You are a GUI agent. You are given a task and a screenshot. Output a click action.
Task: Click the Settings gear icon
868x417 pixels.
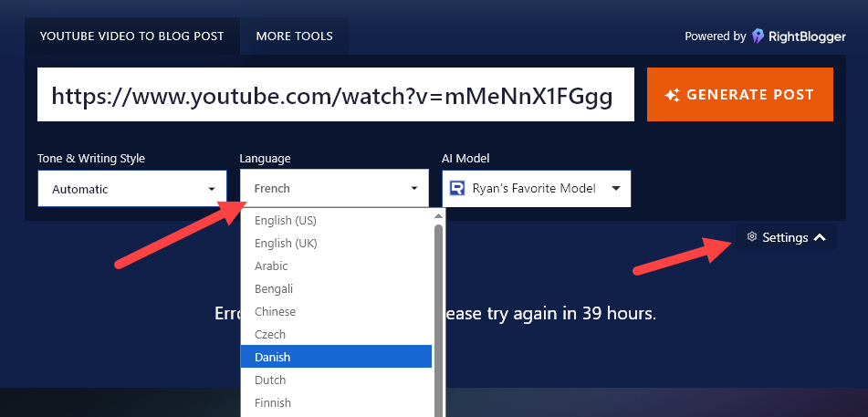point(752,236)
